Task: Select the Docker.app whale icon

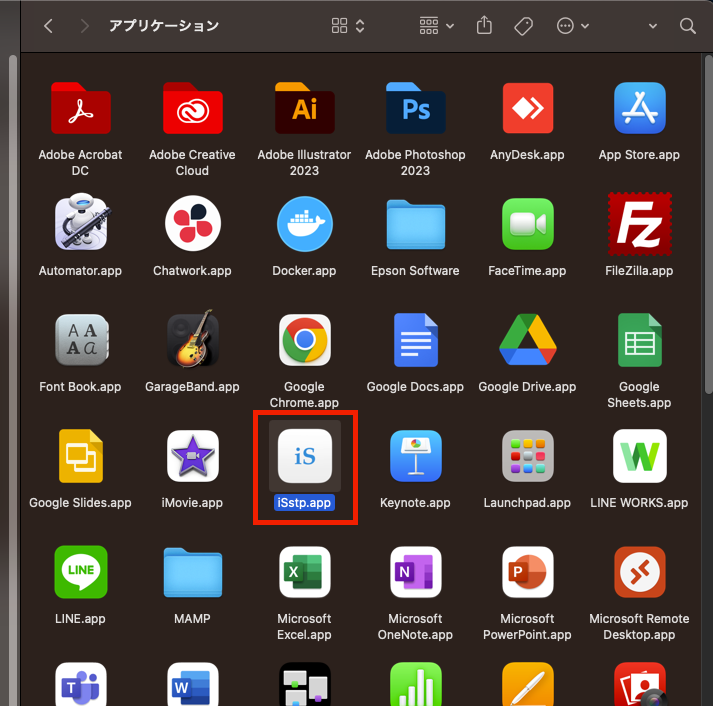Action: coord(305,224)
